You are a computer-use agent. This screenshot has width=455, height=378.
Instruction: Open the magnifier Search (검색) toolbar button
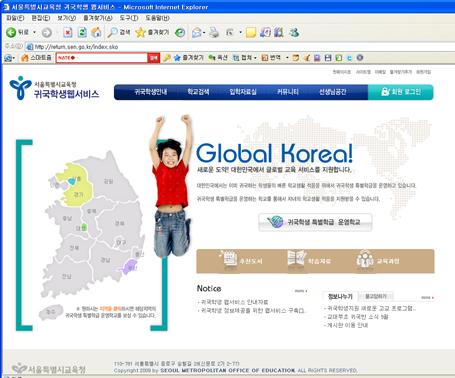pyautogui.click(x=119, y=32)
